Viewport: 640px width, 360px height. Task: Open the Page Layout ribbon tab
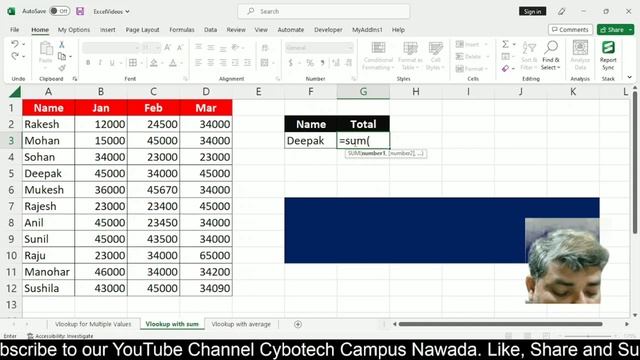(142, 30)
